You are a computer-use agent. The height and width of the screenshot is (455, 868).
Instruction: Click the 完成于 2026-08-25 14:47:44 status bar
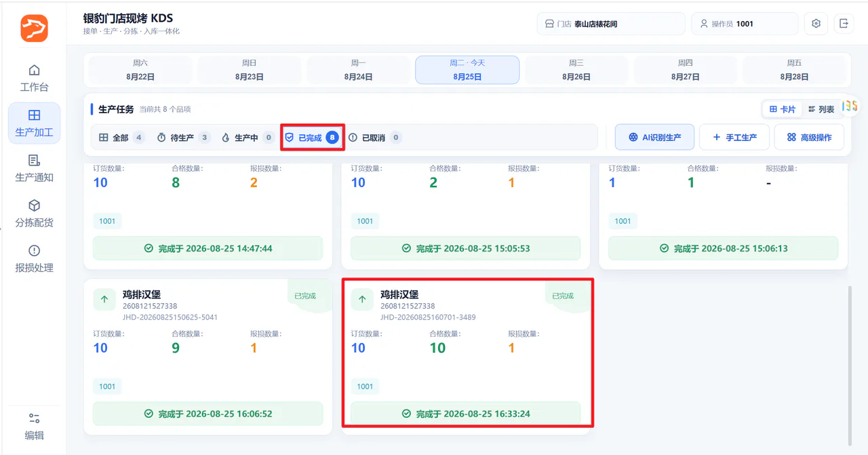pyautogui.click(x=208, y=248)
